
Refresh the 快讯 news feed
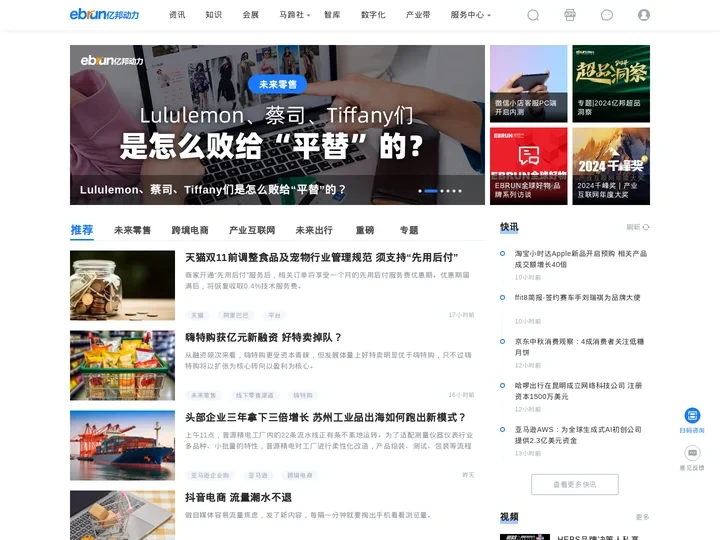point(638,227)
